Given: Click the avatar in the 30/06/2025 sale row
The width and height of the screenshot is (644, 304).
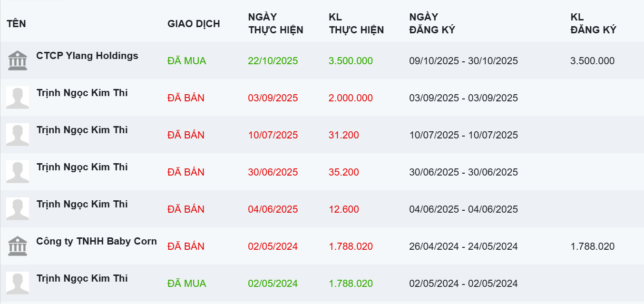Looking at the screenshot, I should pyautogui.click(x=18, y=172).
